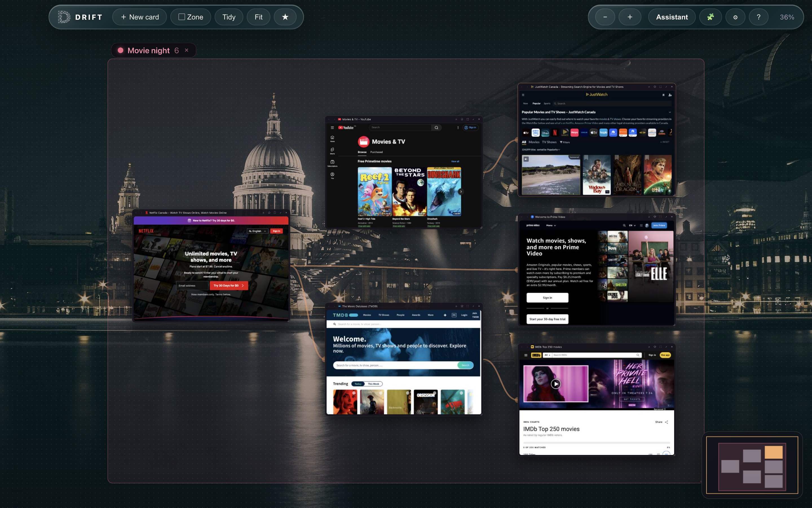Expand JustWatch Popular Movies heading chevron
This screenshot has width=812, height=508.
point(670,112)
